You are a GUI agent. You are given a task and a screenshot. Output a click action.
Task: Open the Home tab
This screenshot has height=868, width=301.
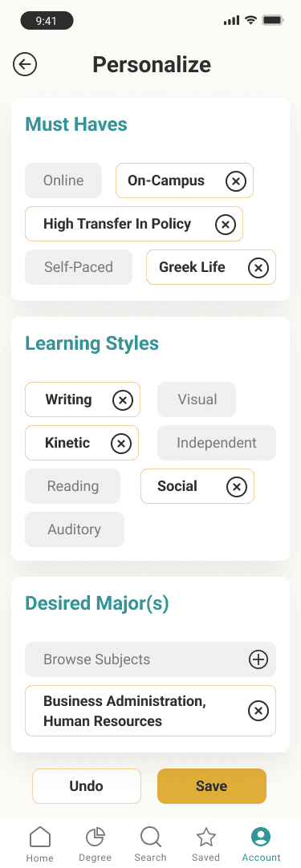(40, 844)
